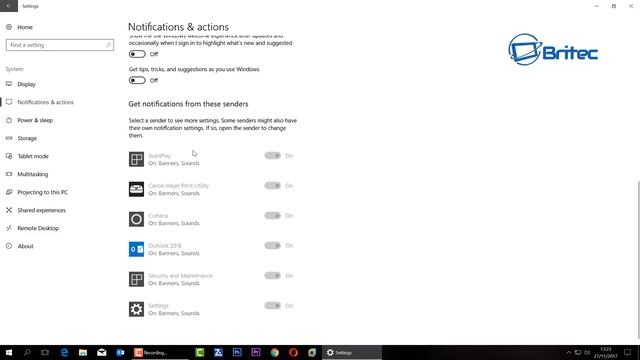Viewport: 640px width, 360px height.
Task: Toggle tips, tricks, and suggestions switch
Action: 137,80
